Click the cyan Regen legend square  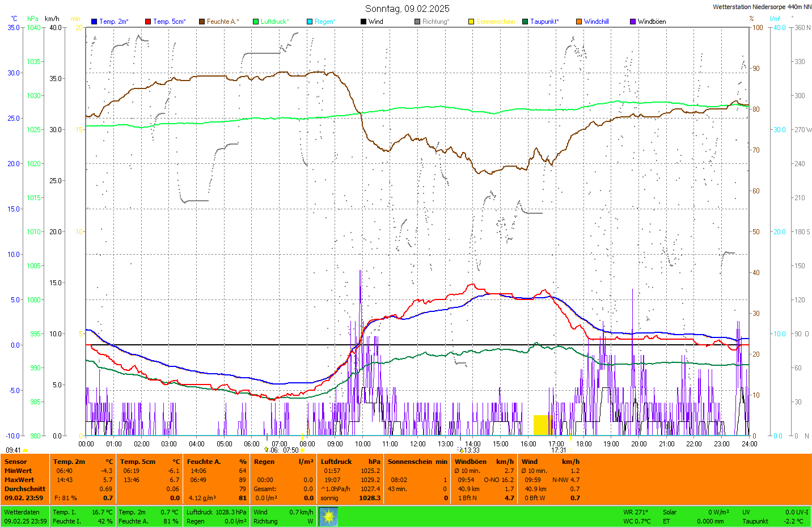310,22
